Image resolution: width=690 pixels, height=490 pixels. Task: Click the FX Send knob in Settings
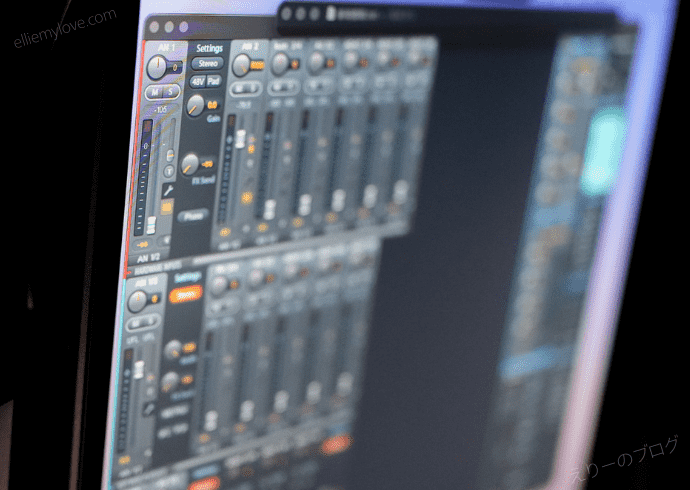tap(190, 163)
